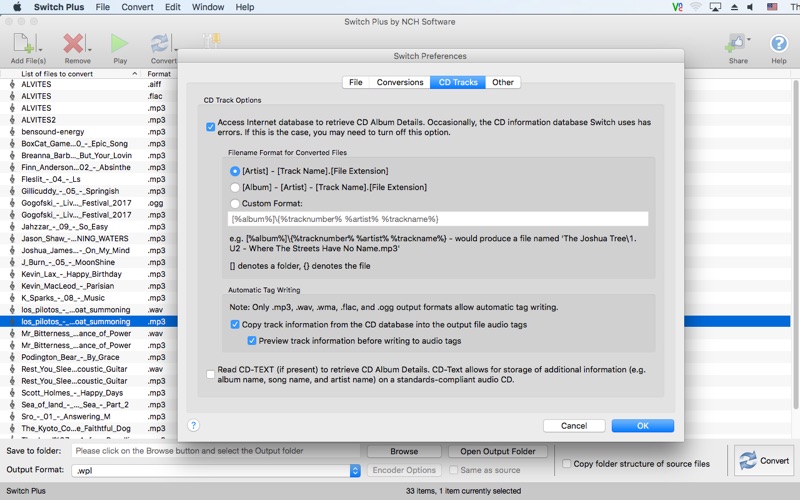
Task: Click the Add File(s) toolbar icon
Action: 23,43
